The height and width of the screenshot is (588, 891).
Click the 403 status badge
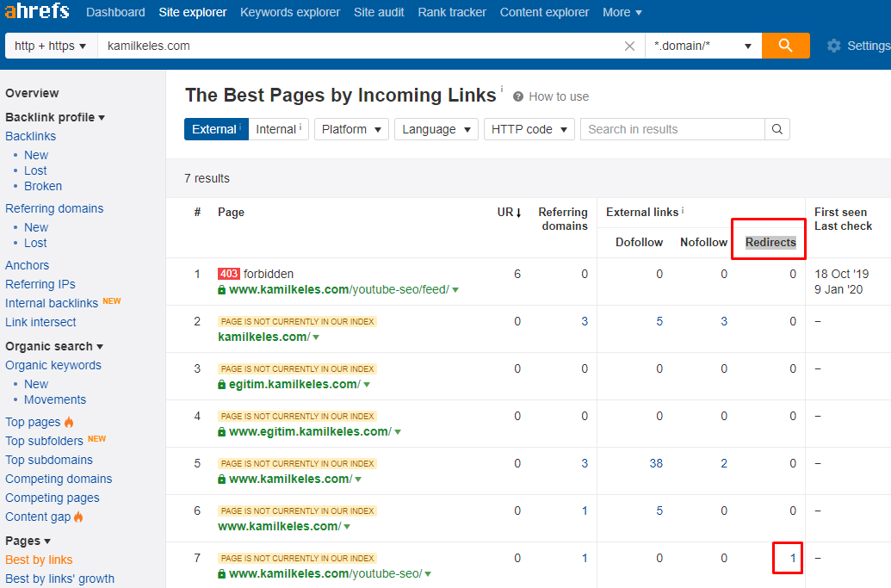pos(228,274)
